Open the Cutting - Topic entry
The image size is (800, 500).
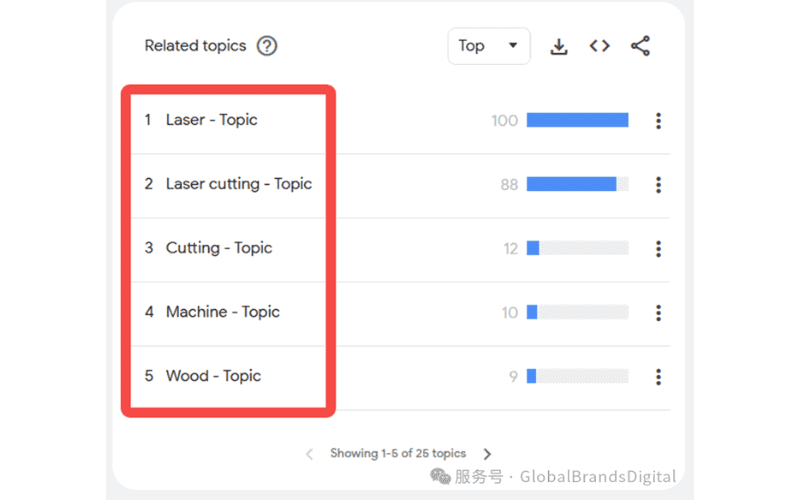pos(219,248)
